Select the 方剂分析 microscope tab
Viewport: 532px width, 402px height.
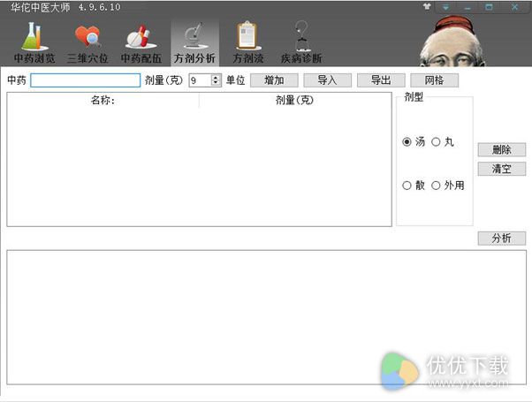[x=194, y=42]
